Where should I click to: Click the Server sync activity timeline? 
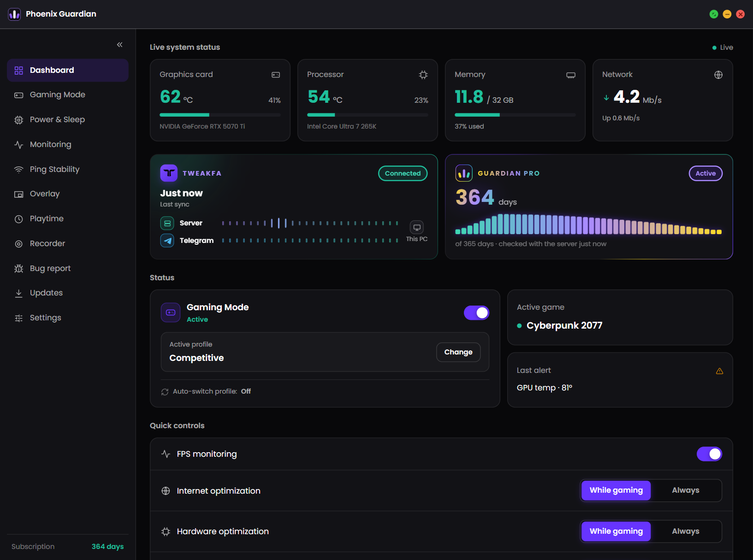(310, 223)
